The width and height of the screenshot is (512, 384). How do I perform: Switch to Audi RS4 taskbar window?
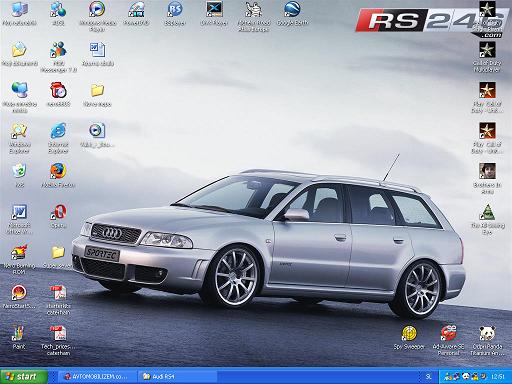(x=177, y=377)
